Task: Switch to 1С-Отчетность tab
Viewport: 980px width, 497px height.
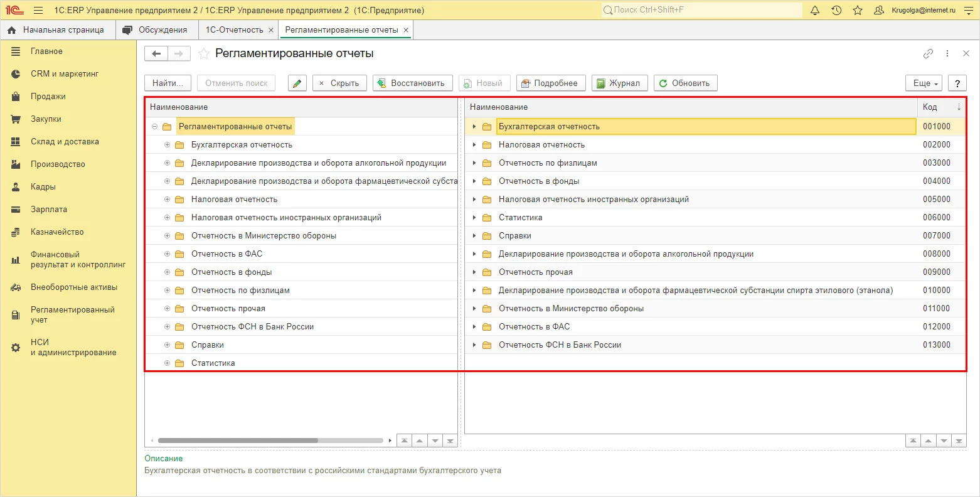Action: pos(234,29)
